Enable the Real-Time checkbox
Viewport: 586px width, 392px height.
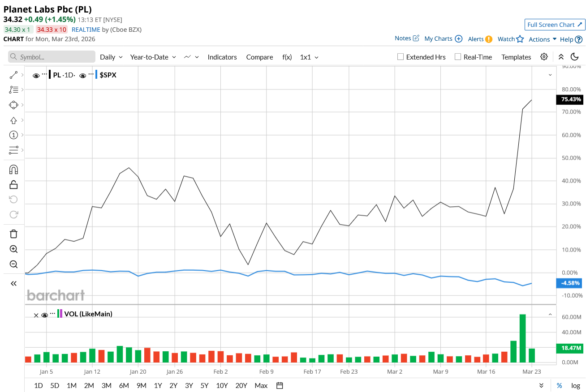(x=457, y=57)
